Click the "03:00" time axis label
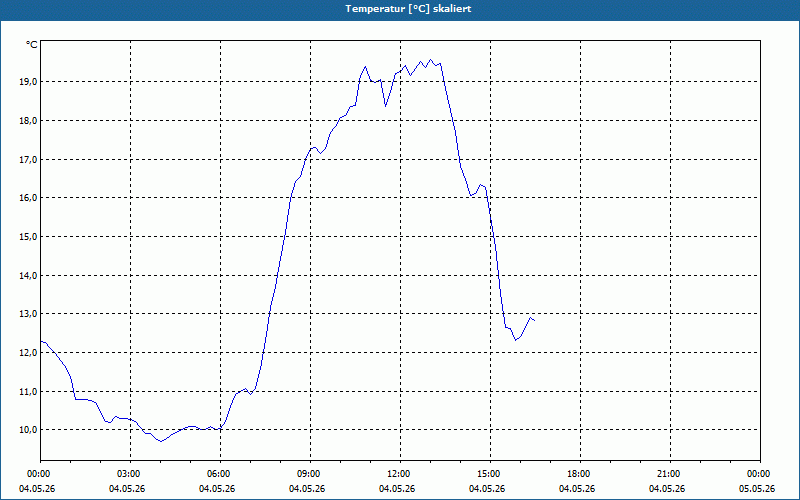 click(129, 474)
